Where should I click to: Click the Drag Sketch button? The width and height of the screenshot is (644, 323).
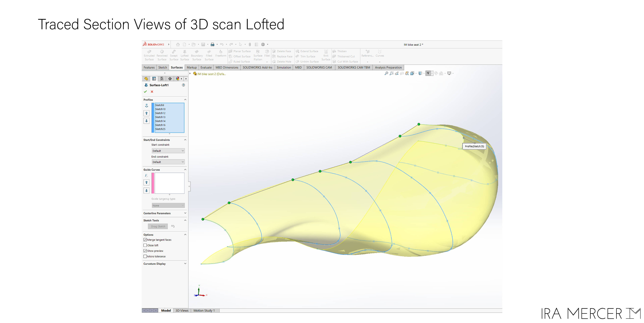coord(158,226)
